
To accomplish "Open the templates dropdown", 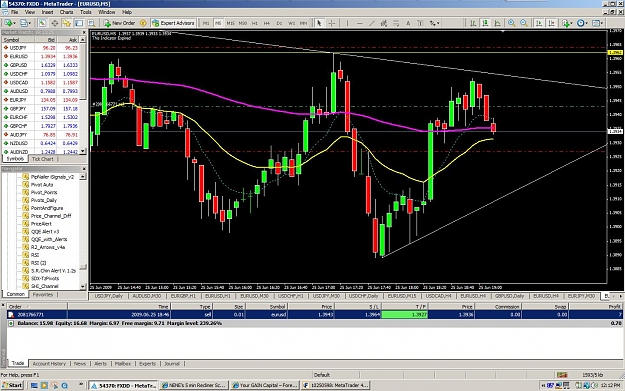I will click(597, 23).
